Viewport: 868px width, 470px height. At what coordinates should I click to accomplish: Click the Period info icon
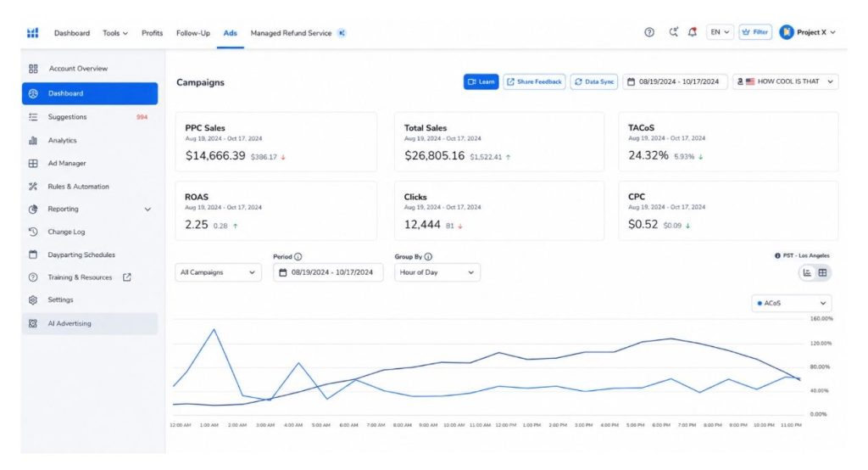[x=298, y=256]
